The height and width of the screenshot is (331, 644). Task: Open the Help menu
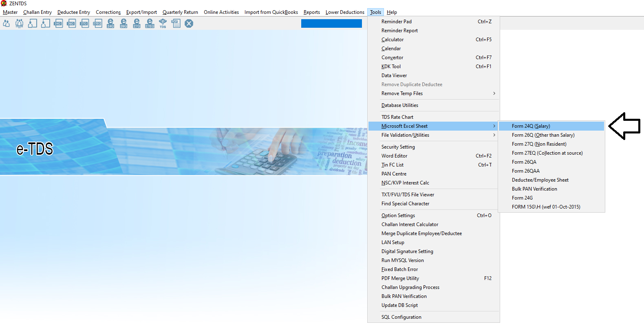pyautogui.click(x=392, y=12)
